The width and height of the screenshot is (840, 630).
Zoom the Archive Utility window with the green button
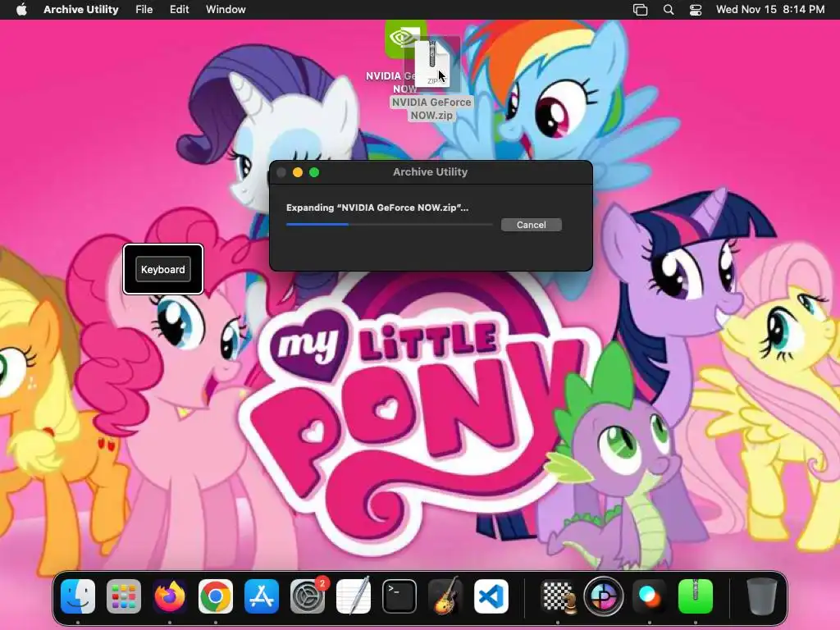click(x=314, y=172)
